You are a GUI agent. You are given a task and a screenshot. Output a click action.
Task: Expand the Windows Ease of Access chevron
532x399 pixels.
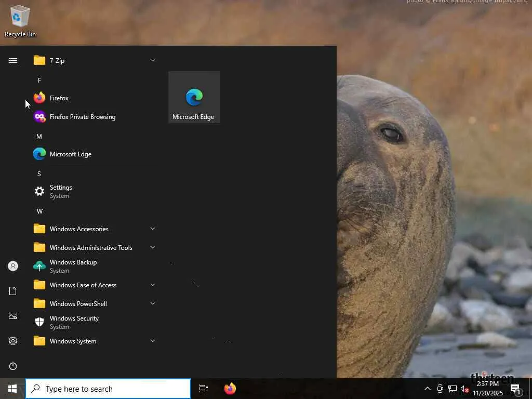[x=153, y=285]
